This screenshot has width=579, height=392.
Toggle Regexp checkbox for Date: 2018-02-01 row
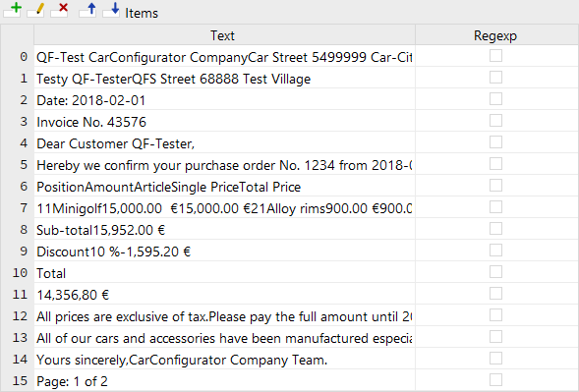(x=495, y=99)
